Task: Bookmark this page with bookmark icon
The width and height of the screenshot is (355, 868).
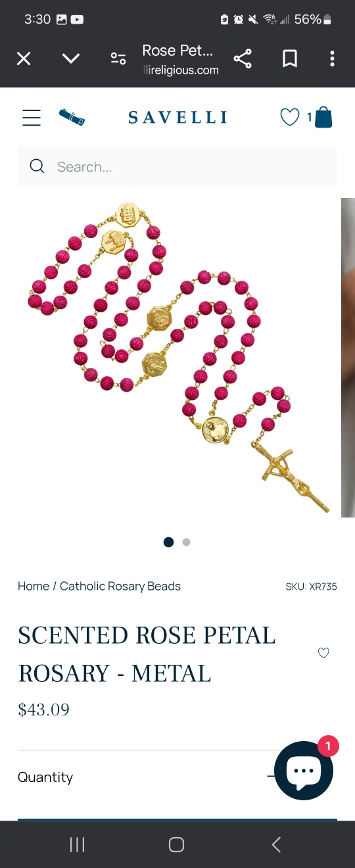Action: (x=290, y=59)
